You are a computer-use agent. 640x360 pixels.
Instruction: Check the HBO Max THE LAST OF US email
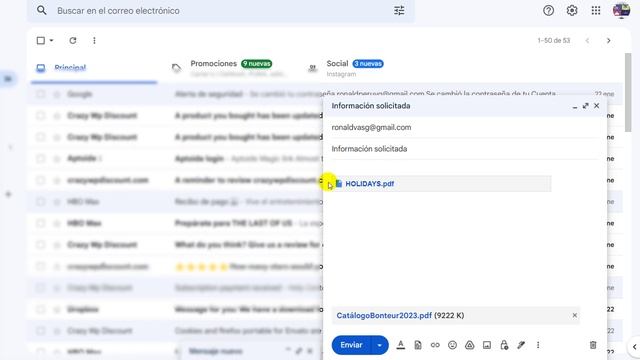tap(40, 223)
